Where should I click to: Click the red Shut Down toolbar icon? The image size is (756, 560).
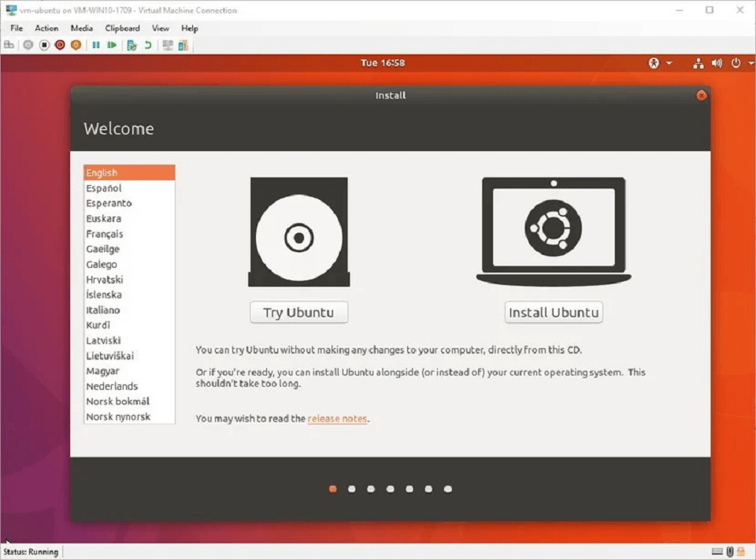(x=60, y=46)
